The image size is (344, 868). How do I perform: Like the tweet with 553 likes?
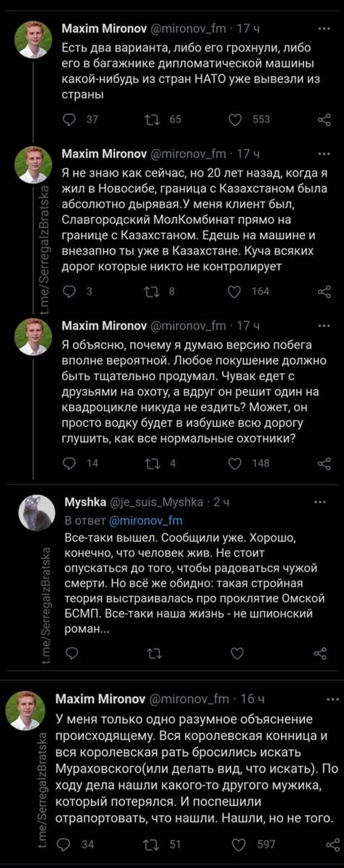[x=236, y=119]
